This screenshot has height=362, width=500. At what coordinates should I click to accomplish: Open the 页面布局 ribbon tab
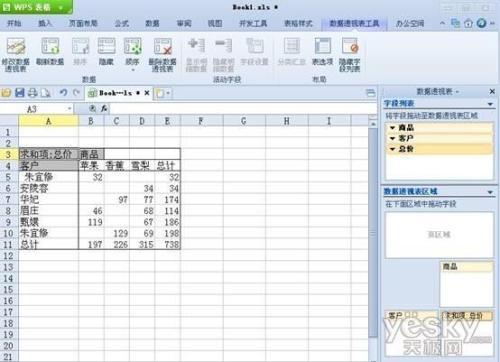[x=83, y=23]
